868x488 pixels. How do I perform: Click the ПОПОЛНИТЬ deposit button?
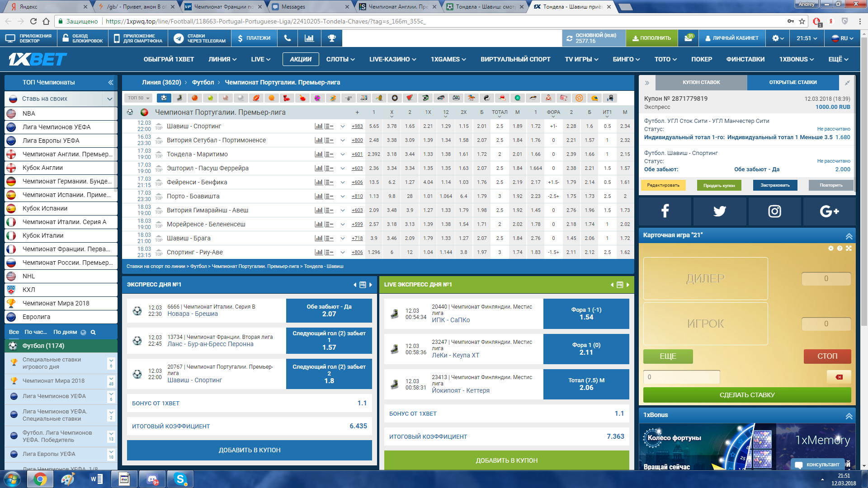tap(651, 38)
